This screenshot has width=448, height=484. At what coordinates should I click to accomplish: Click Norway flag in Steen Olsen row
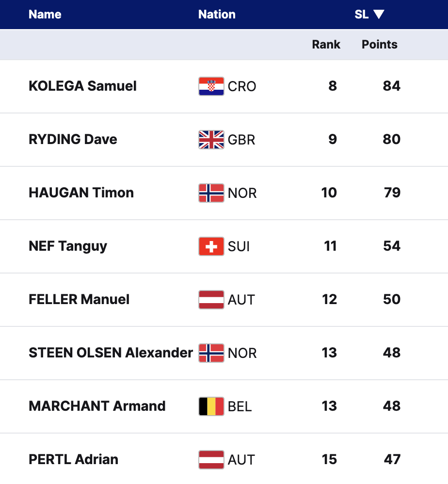tap(211, 353)
